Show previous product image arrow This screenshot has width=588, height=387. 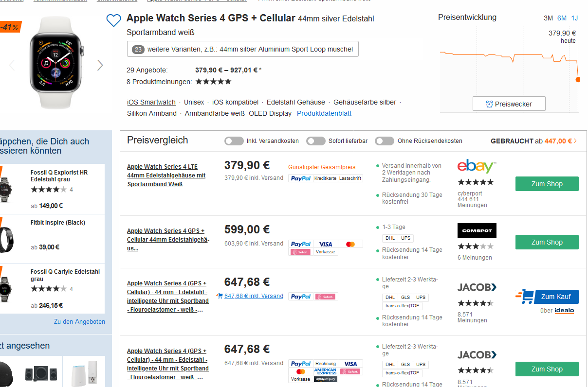click(x=12, y=65)
